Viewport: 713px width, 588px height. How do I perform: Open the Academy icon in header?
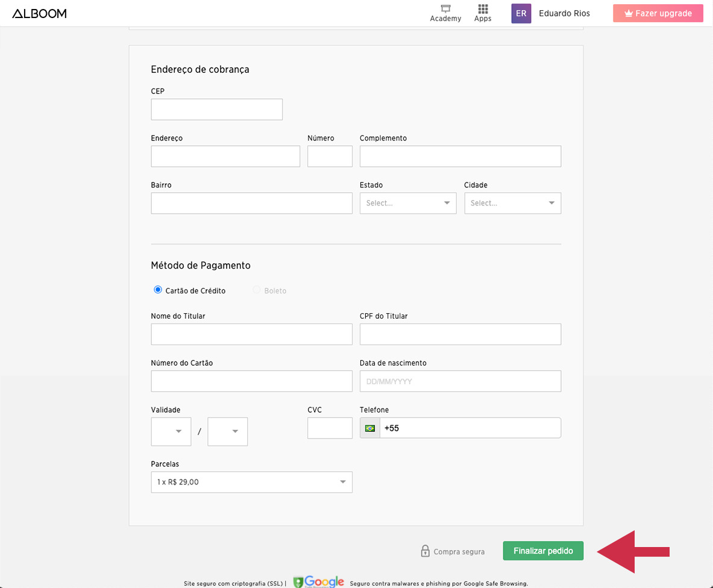(445, 9)
